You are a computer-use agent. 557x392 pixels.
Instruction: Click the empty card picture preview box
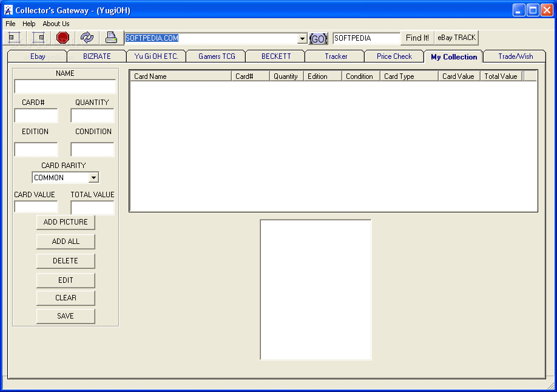pyautogui.click(x=316, y=289)
